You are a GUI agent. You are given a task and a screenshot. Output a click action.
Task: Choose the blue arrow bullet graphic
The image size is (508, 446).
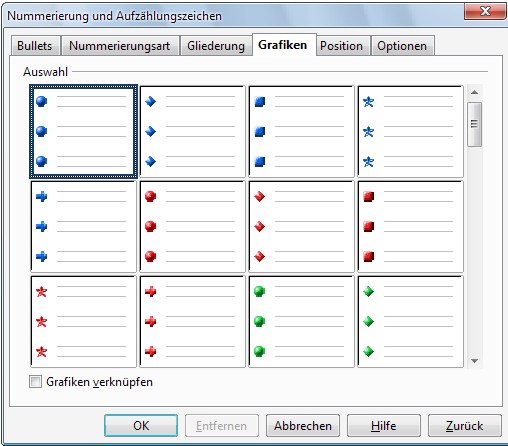[83, 227]
